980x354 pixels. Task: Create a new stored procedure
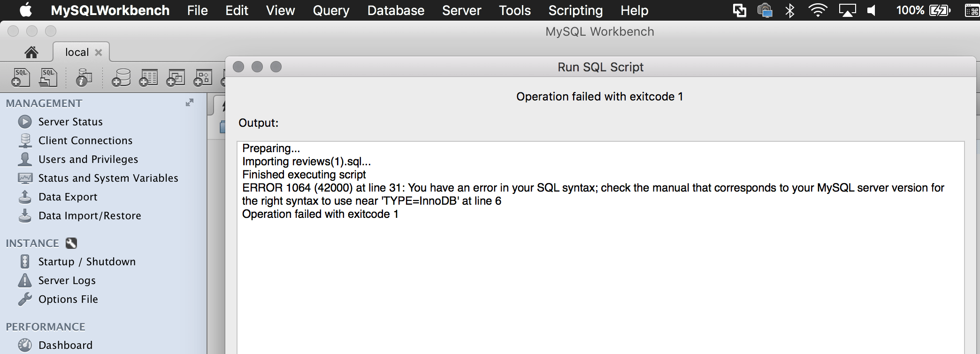click(x=203, y=77)
